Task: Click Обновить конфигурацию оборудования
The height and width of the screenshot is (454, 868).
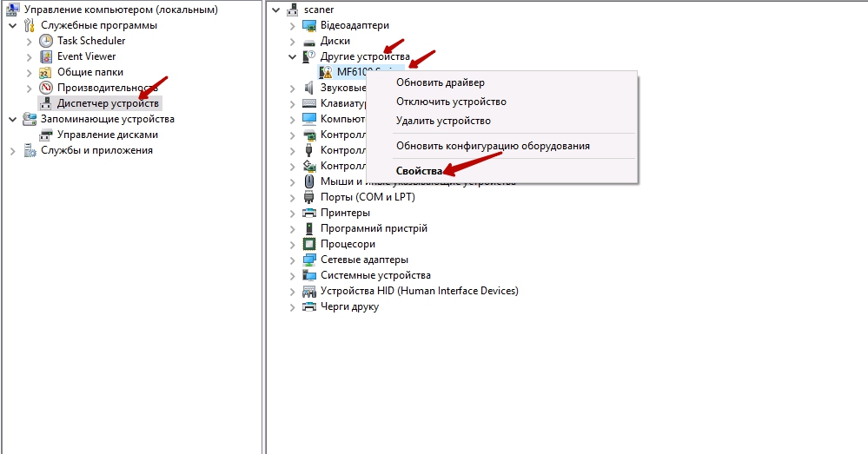Action: click(493, 146)
